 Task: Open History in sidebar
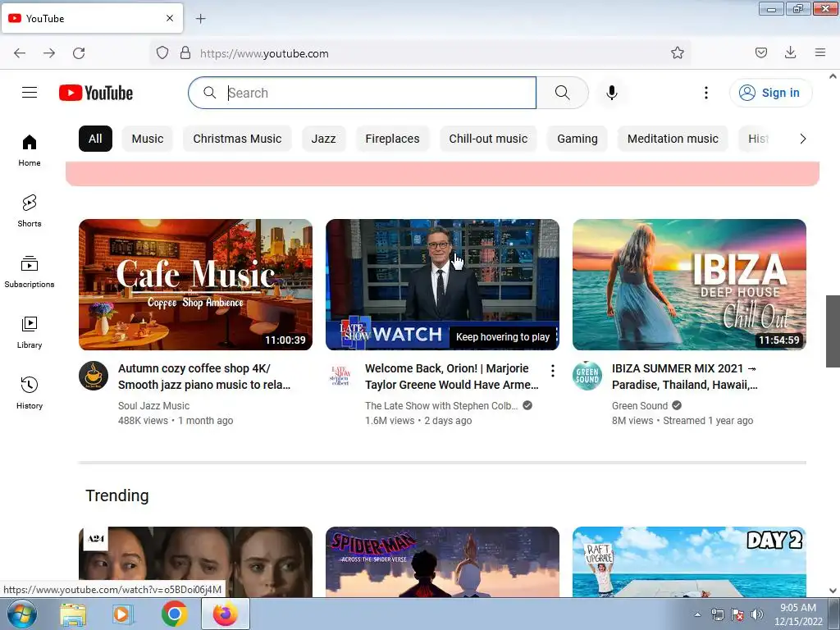30,393
